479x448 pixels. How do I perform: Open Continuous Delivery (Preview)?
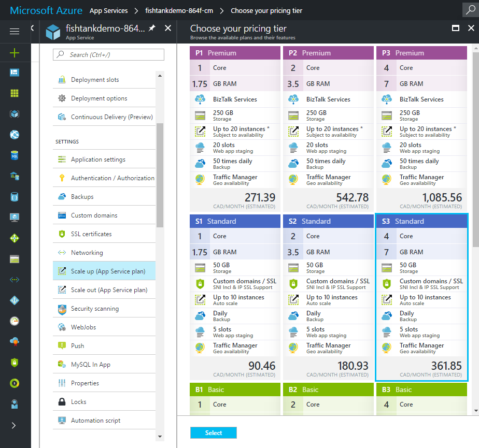(104, 117)
